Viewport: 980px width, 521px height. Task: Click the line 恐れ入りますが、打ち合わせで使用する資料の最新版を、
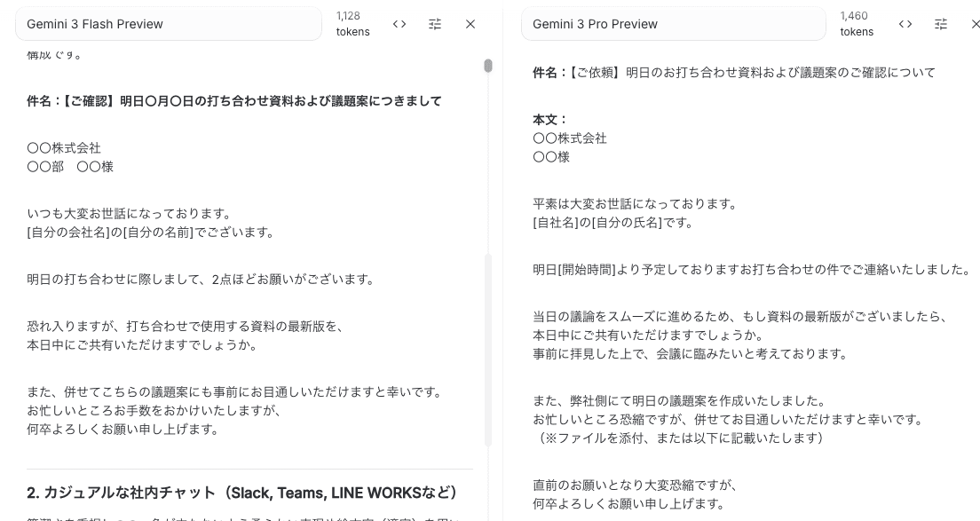coord(186,326)
